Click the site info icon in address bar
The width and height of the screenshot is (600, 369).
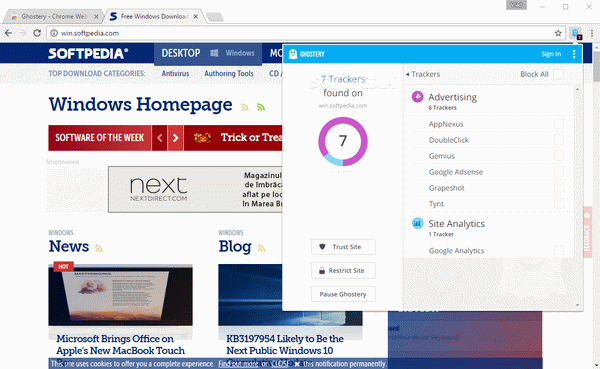(x=54, y=33)
